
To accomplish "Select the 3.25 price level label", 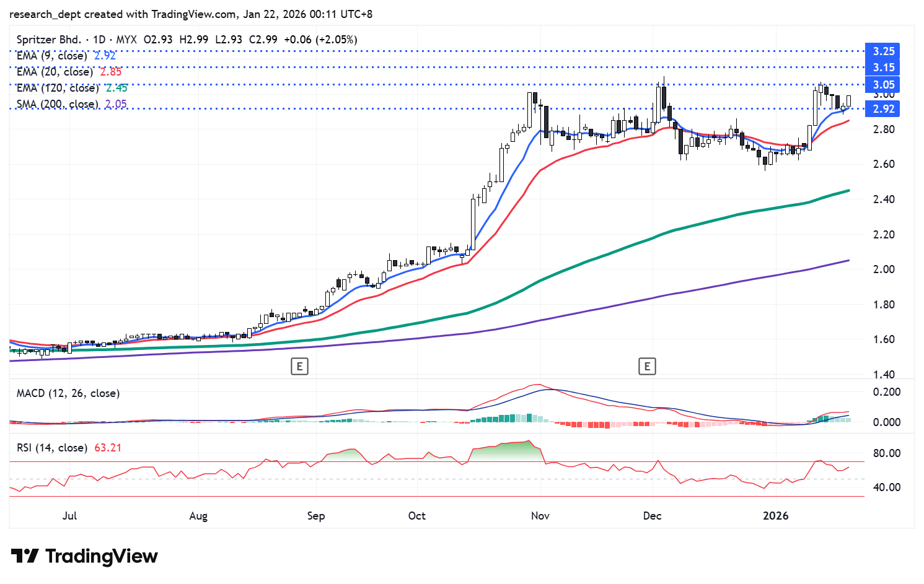I will tap(883, 51).
